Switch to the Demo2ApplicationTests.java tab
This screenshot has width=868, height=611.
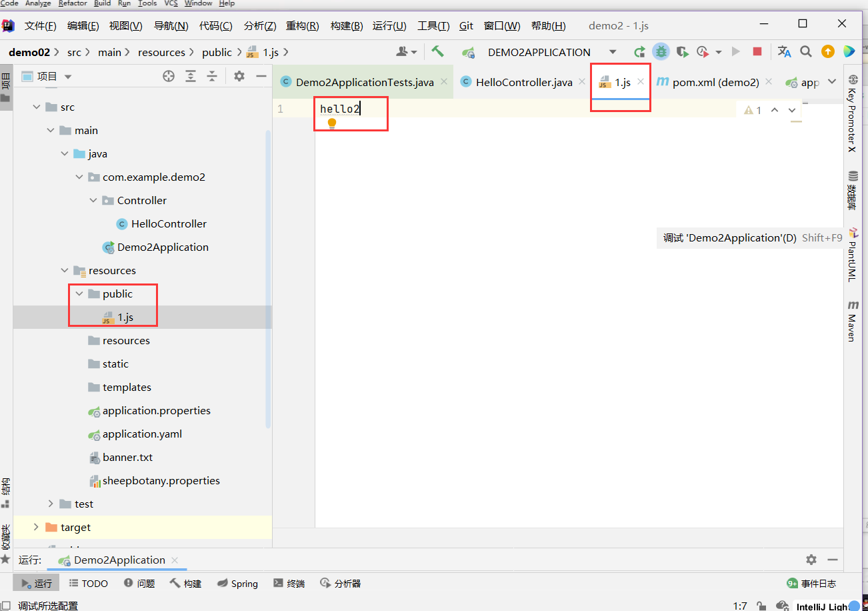[x=365, y=82]
